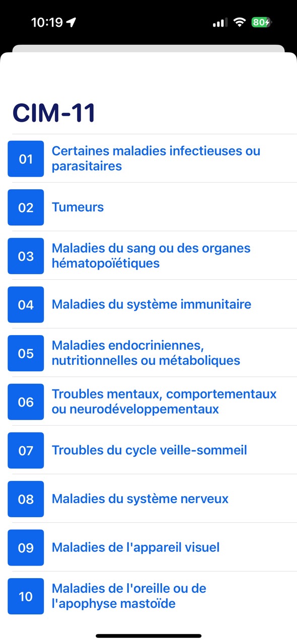The height and width of the screenshot is (644, 297).
Task: Select the "01" chapter number badge
Action: click(26, 158)
